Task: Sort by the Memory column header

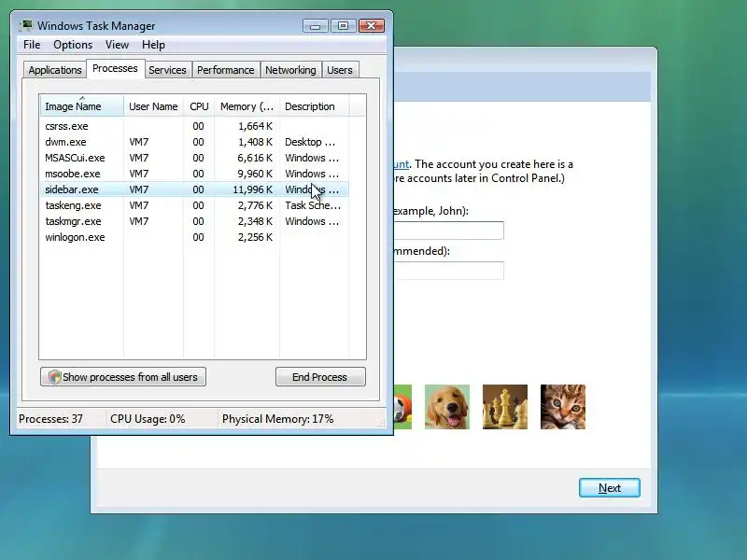Action: click(247, 106)
